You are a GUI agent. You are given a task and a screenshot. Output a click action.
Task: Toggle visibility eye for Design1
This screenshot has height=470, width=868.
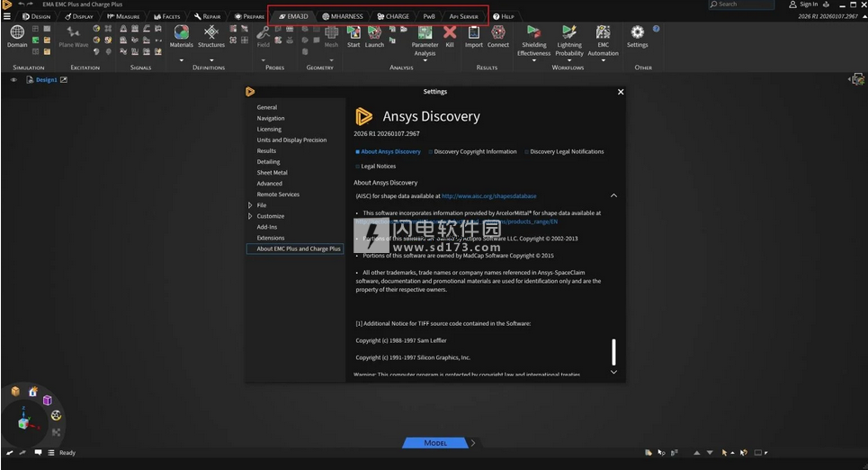13,80
